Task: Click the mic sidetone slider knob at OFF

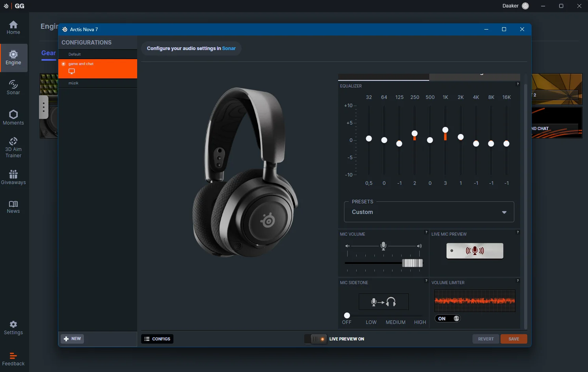Action: click(x=347, y=315)
